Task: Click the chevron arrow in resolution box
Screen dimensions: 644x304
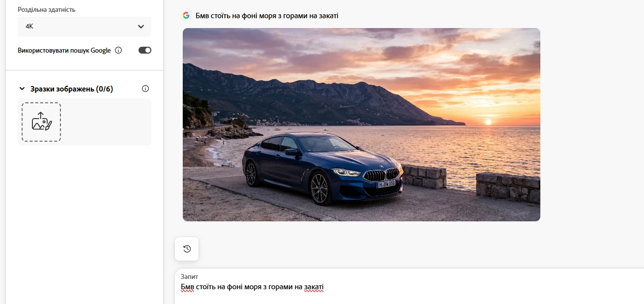Action: (141, 27)
